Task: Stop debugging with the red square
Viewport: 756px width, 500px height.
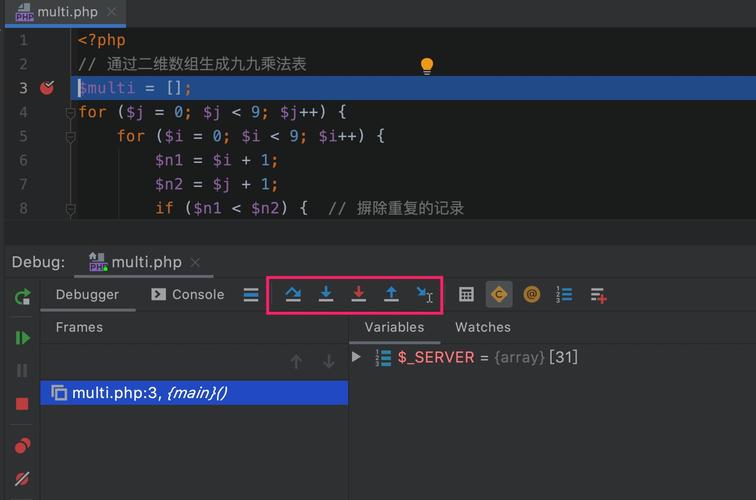Action: [22, 404]
